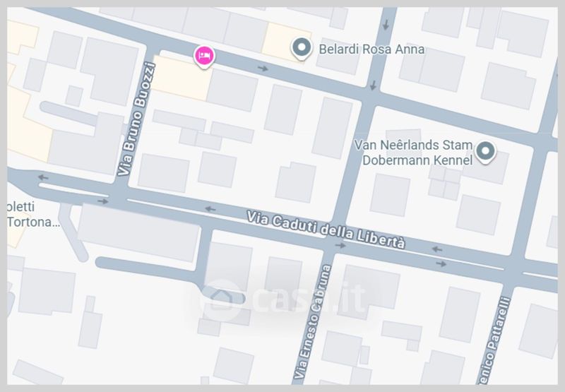Click the Dobermann Kennel location pin
565x392 pixels.
(485, 151)
